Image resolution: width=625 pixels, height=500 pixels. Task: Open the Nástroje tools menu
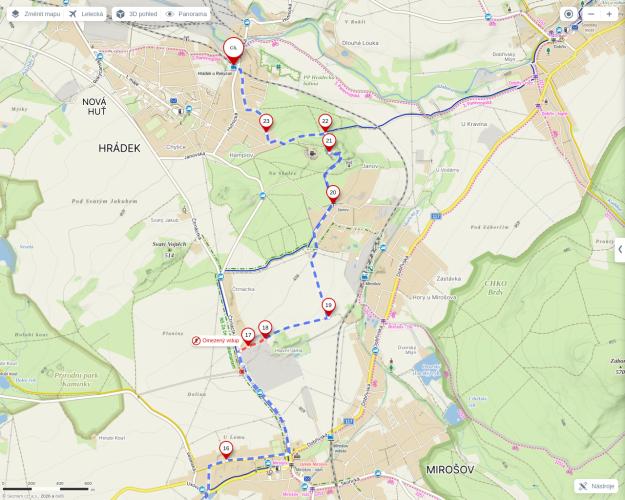tap(596, 485)
